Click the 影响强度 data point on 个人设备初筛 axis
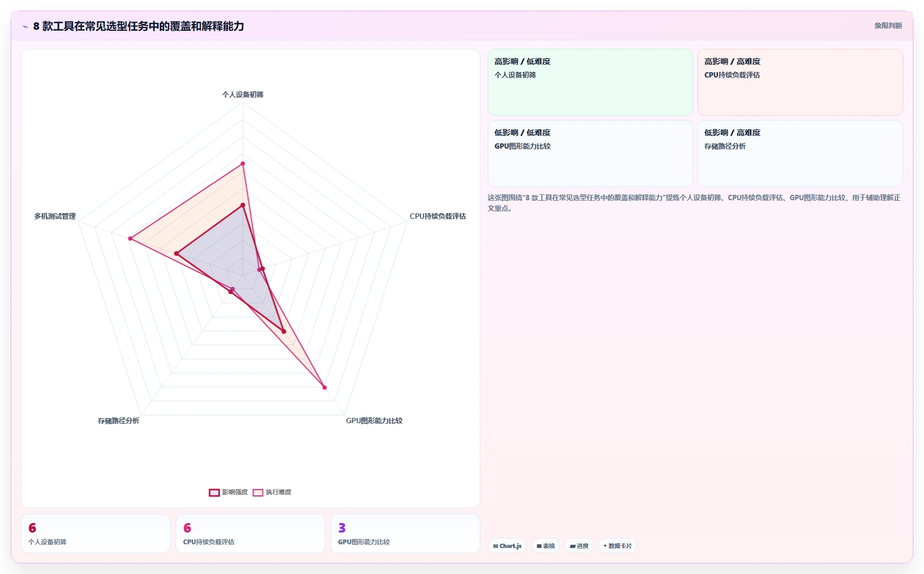 click(x=243, y=205)
